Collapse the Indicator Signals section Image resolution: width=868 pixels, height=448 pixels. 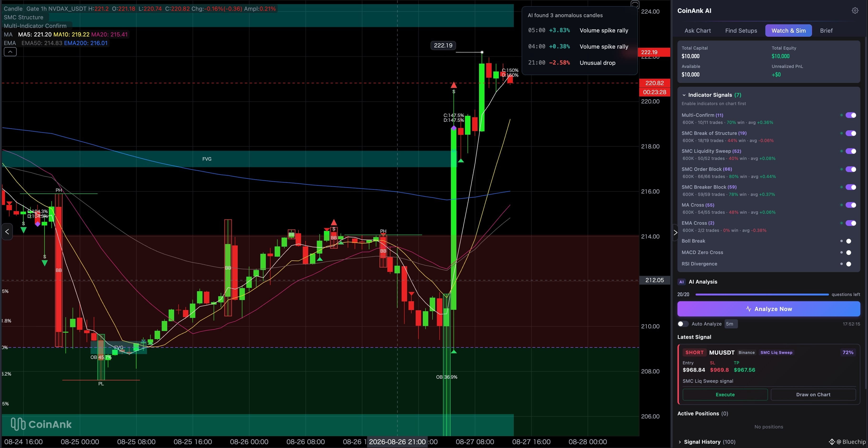[684, 95]
